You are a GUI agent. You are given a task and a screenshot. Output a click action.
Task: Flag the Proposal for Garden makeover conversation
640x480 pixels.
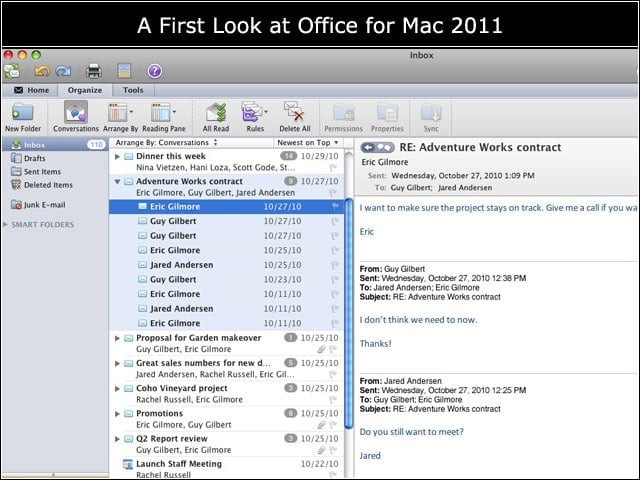point(333,349)
